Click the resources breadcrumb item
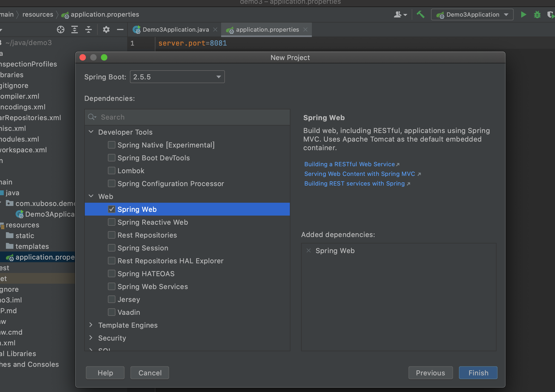The height and width of the screenshot is (392, 555). (x=38, y=14)
